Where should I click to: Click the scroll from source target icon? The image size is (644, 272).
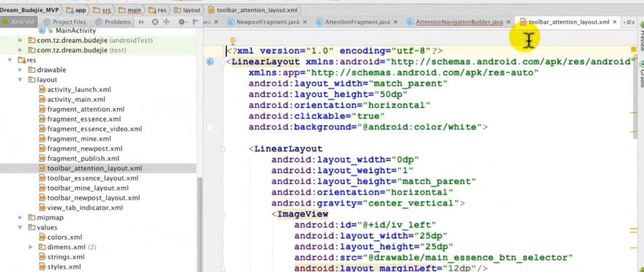click(155, 22)
